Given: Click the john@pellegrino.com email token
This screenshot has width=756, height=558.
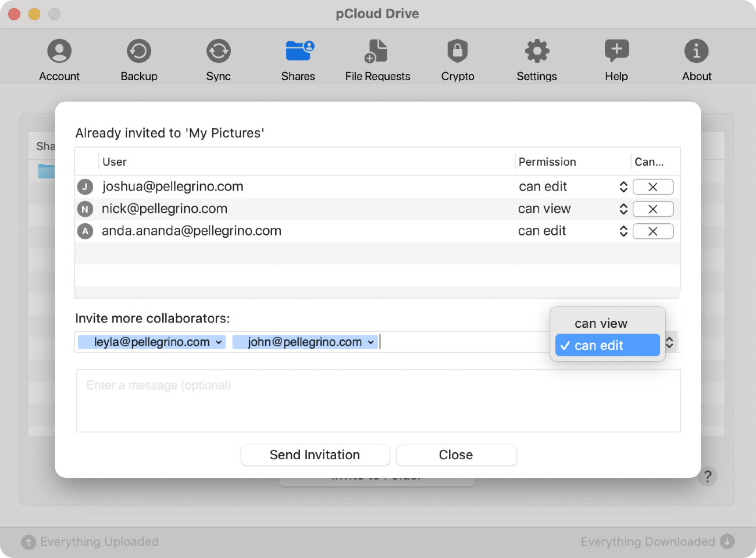Looking at the screenshot, I should (305, 342).
